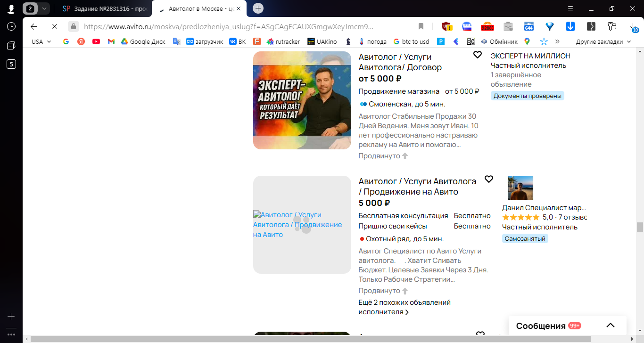Open the UAKino bookmark

click(x=322, y=41)
